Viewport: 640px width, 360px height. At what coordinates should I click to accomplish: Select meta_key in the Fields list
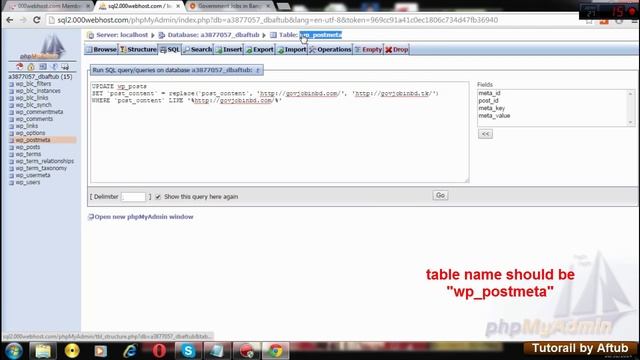tap(492, 108)
